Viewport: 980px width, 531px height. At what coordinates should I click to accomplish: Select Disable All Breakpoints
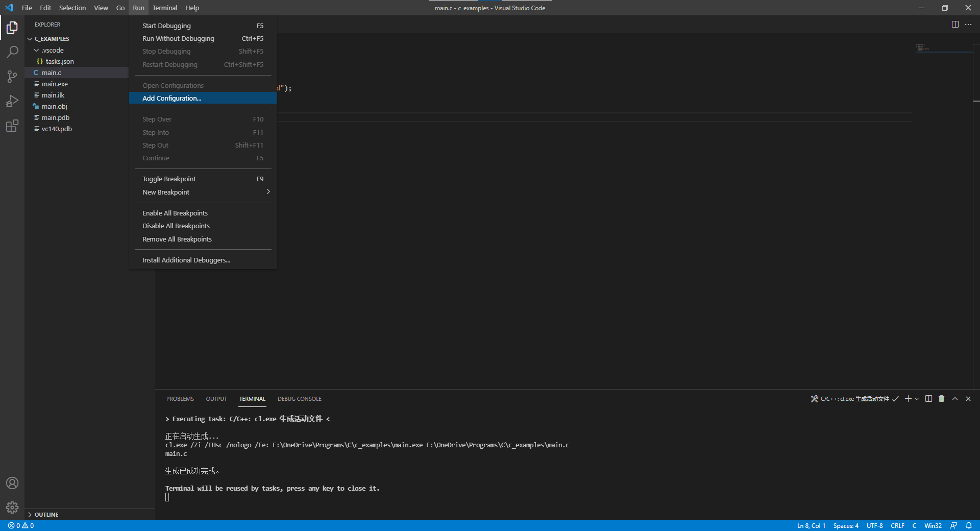point(203,226)
